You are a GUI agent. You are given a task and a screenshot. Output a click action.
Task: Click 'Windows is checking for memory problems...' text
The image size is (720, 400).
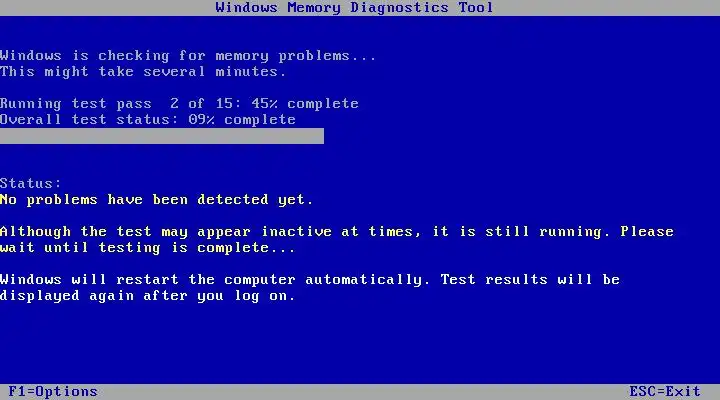188,56
